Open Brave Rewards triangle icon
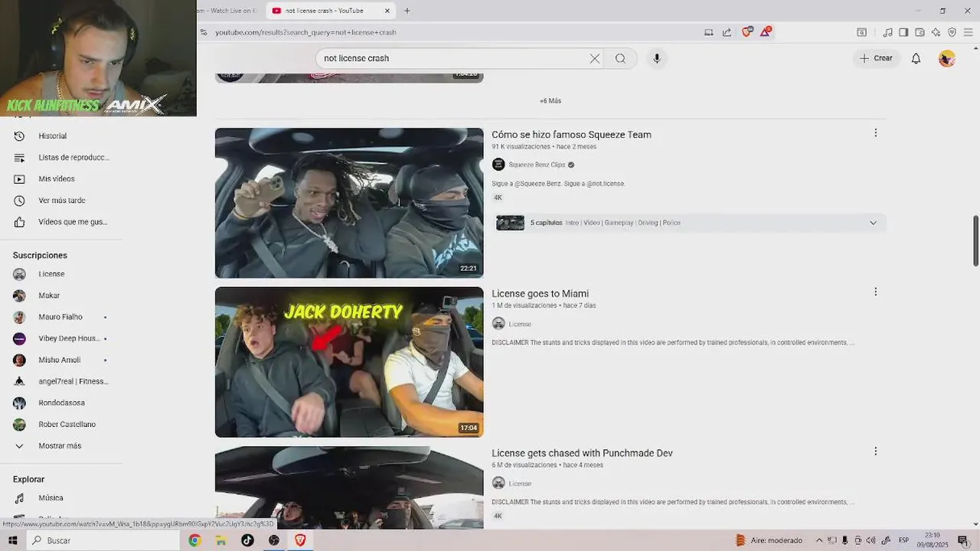The image size is (980, 551). [765, 32]
